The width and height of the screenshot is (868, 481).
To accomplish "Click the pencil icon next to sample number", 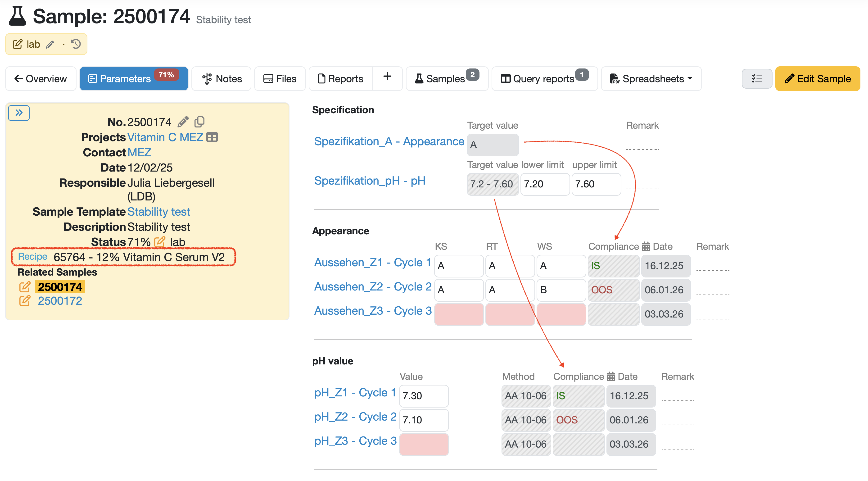I will tap(183, 122).
